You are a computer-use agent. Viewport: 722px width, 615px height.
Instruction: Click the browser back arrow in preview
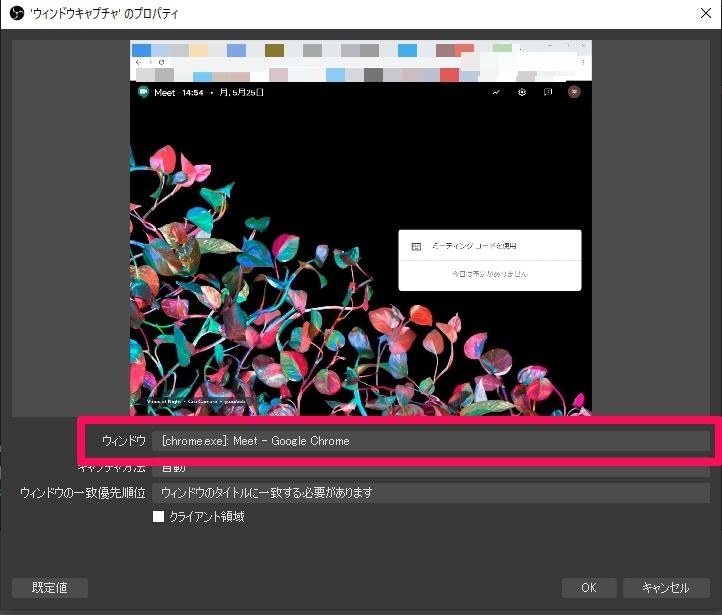[139, 62]
